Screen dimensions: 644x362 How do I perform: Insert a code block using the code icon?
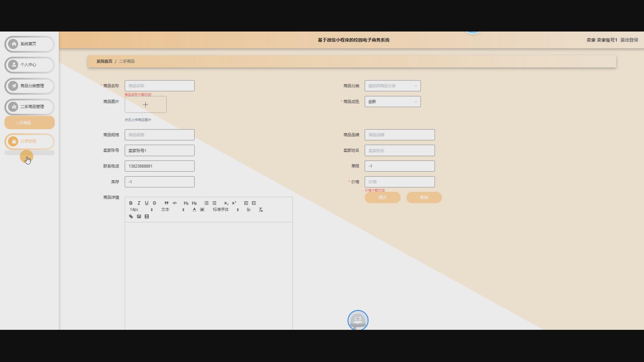click(x=174, y=203)
